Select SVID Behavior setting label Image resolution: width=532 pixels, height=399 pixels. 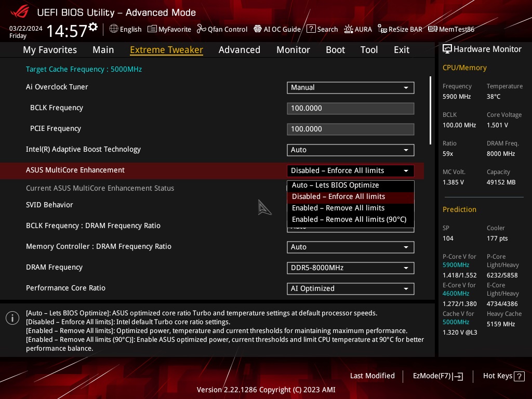click(x=49, y=205)
